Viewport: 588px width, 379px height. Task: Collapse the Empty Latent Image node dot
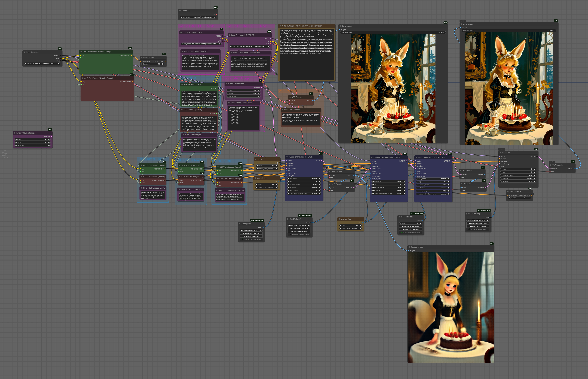click(x=226, y=84)
